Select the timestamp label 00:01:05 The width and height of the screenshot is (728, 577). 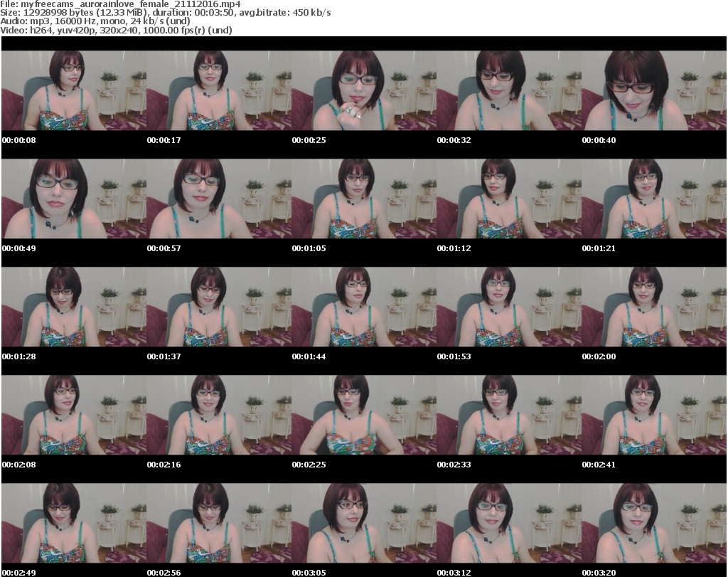(309, 248)
